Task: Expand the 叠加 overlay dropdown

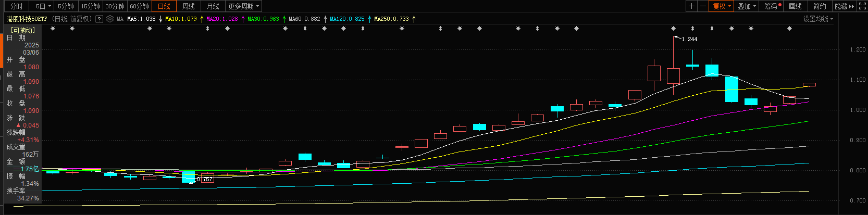Action: tap(747, 6)
